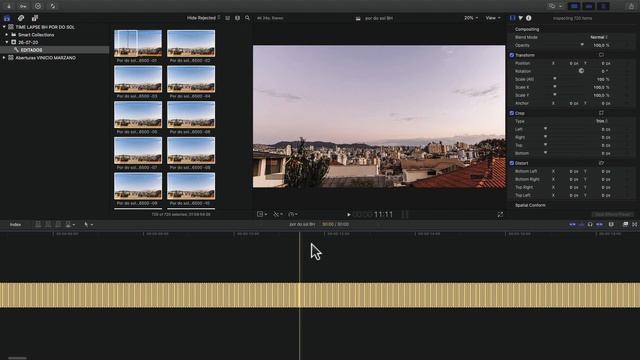This screenshot has height=360, width=640.
Task: Open the color and audio enhancements dropdown
Action: click(x=278, y=214)
